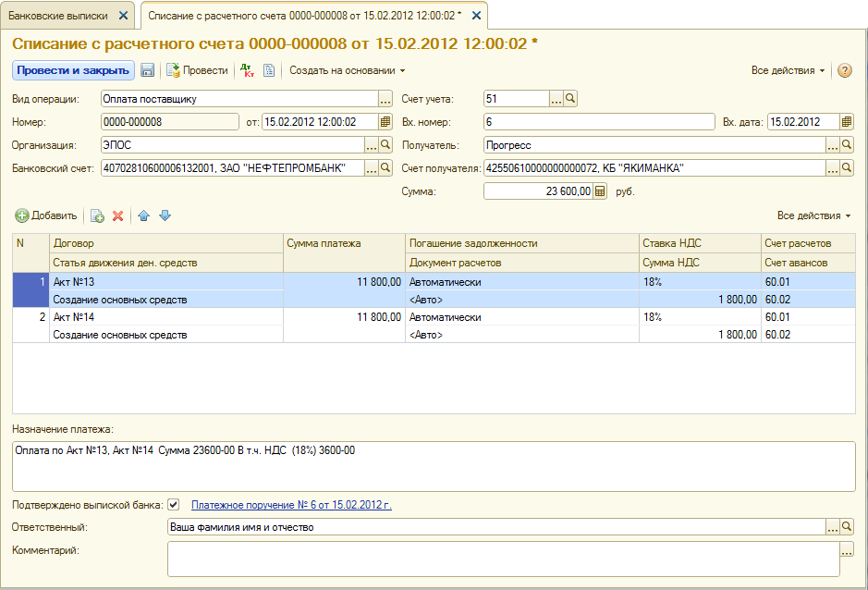The image size is (868, 590).
Task: Delete the selected row with the red X
Action: pos(118,215)
